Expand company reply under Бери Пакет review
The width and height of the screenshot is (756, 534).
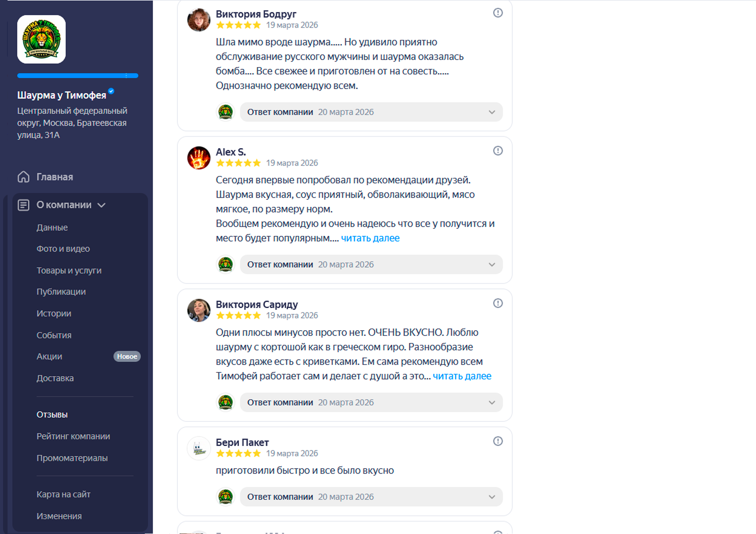click(x=492, y=497)
